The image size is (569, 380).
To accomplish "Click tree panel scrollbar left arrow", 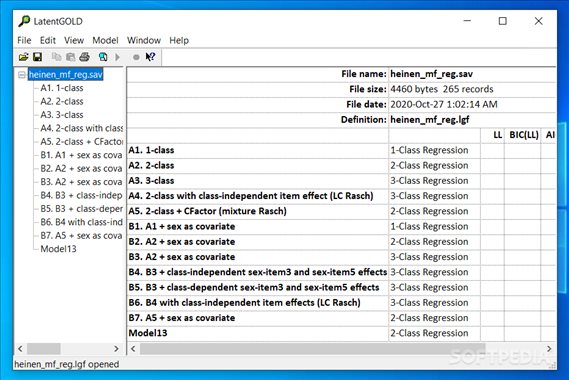I will tap(20, 349).
